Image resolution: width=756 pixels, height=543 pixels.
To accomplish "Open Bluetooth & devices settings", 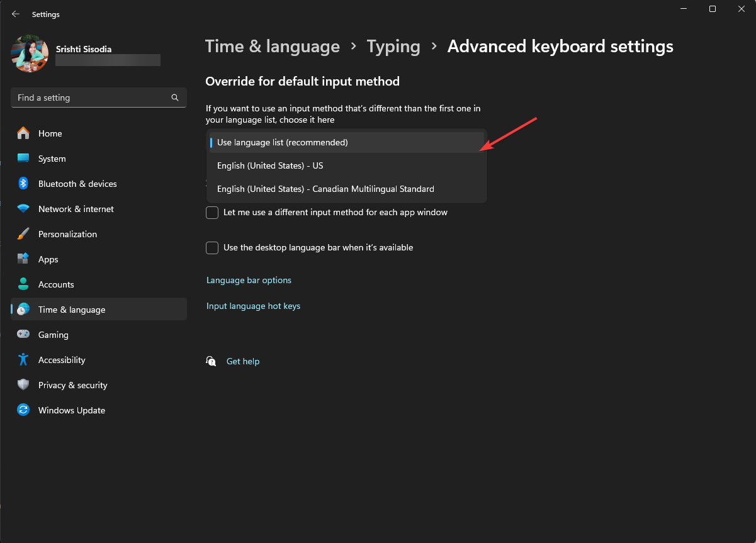I will pyautogui.click(x=77, y=184).
